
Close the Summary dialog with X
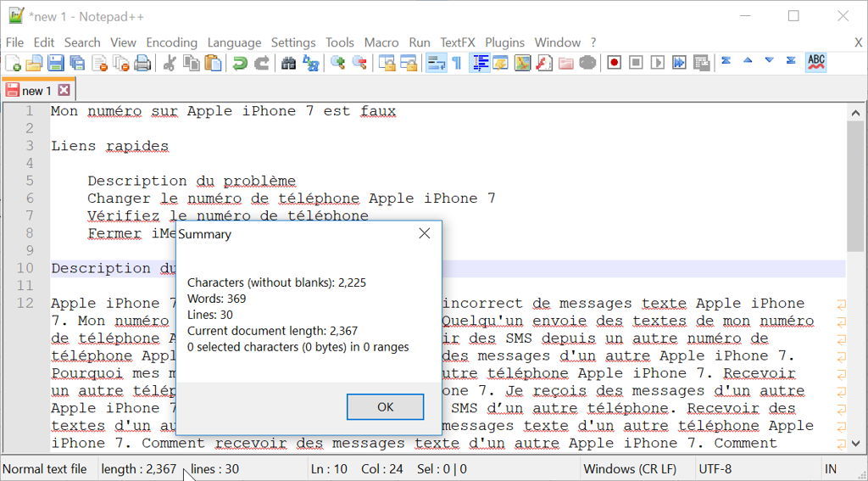click(425, 233)
